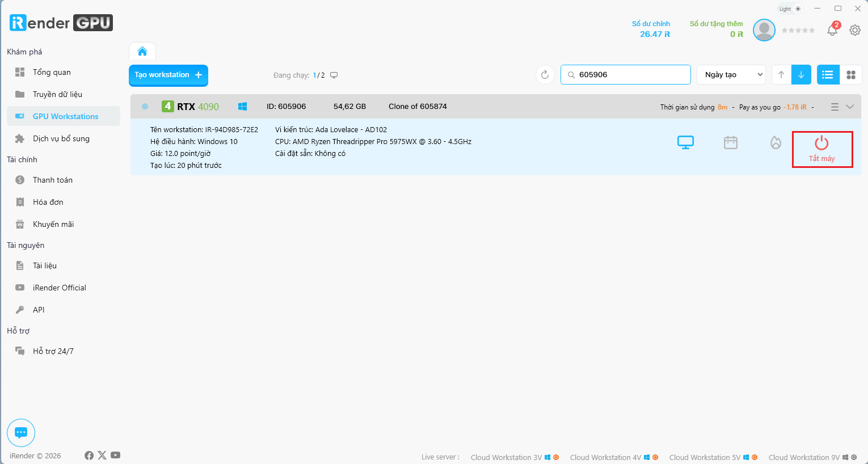Click the Pay as you go cost
This screenshot has width=868, height=464.
(x=773, y=107)
